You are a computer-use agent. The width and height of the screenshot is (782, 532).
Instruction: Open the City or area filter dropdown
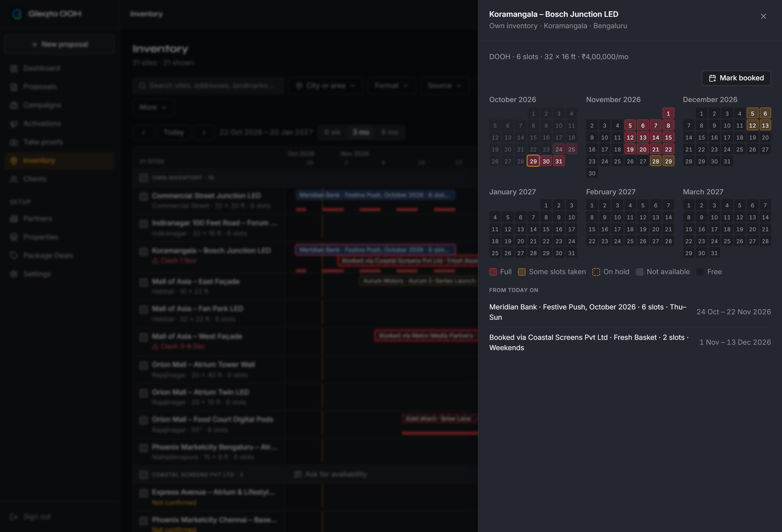[x=325, y=85]
